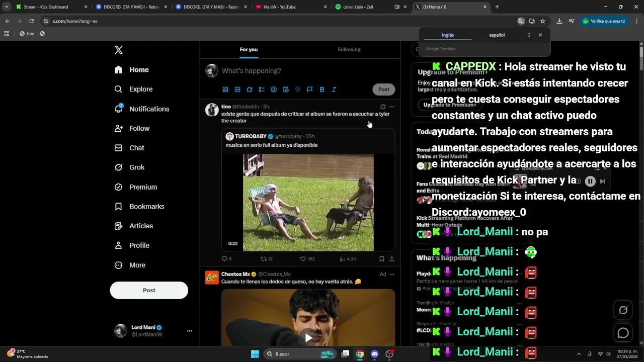The height and width of the screenshot is (362, 644).
Task: Open the quoted TURROBABY post
Action: (308, 190)
